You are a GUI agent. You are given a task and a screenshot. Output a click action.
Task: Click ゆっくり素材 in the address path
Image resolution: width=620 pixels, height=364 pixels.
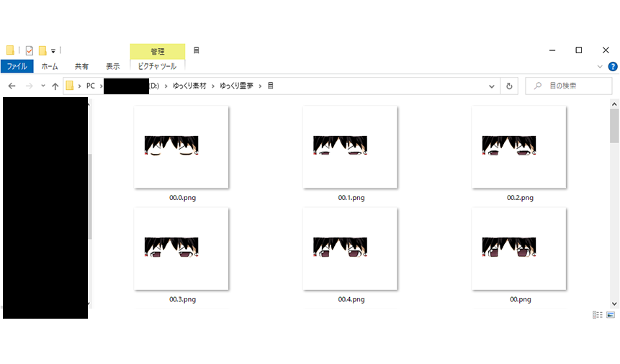click(x=189, y=86)
